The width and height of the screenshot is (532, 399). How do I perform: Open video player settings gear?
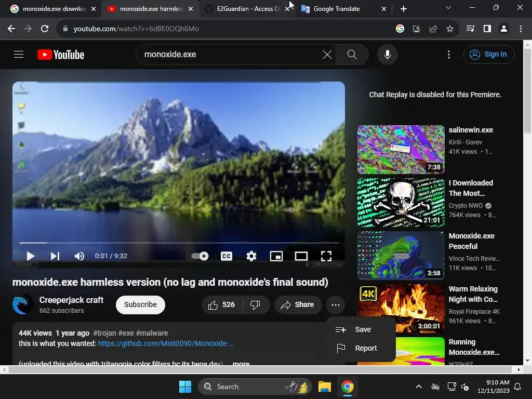251,256
